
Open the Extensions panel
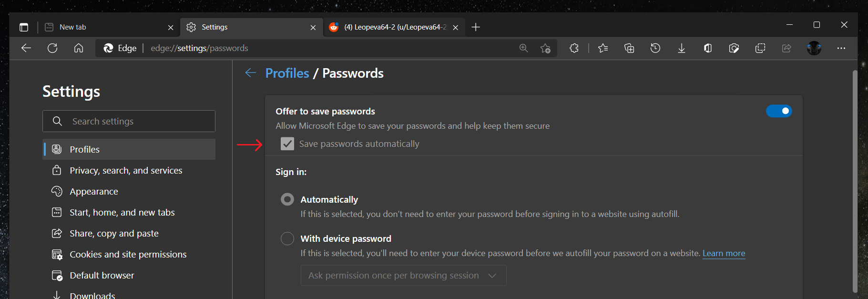574,48
